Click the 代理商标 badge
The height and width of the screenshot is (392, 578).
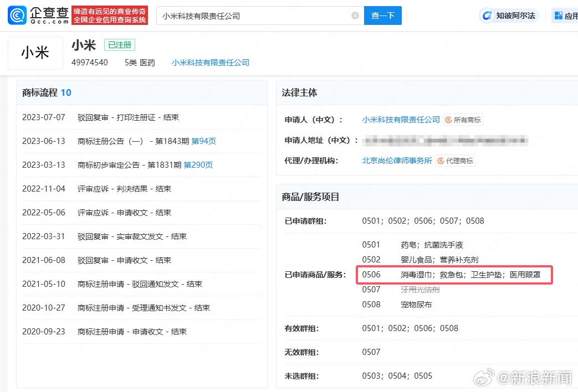455,161
